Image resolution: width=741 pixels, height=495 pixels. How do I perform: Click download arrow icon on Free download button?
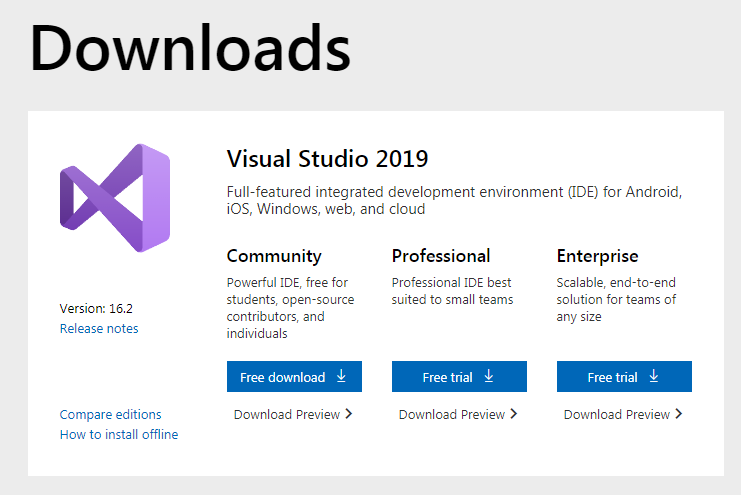[341, 376]
